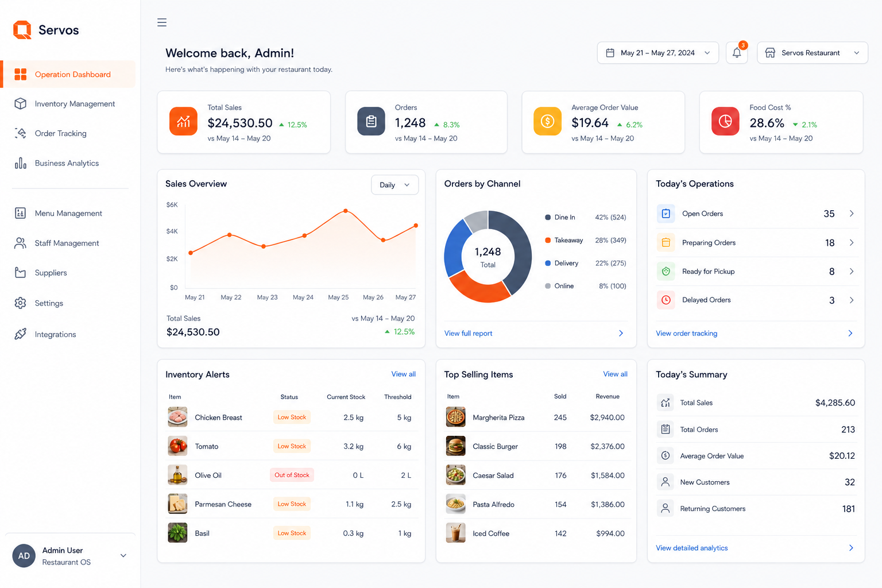Expand the Ready for Pickup chevron

tap(852, 272)
